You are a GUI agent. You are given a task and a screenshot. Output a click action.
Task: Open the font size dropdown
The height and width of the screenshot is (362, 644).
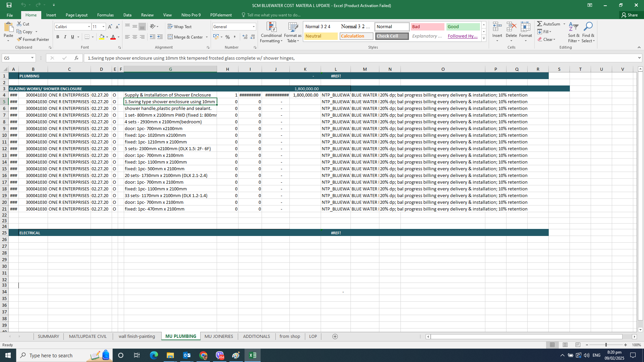[103, 27]
